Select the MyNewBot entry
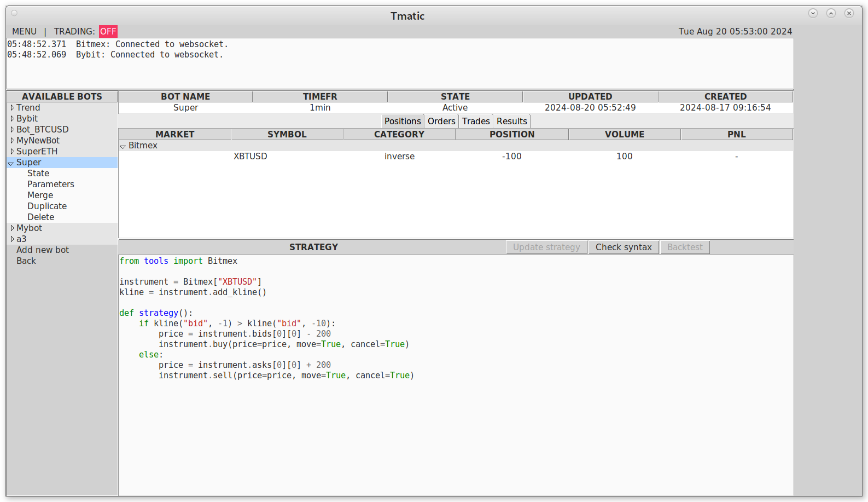Viewport: 868px width, 502px height. pos(38,141)
